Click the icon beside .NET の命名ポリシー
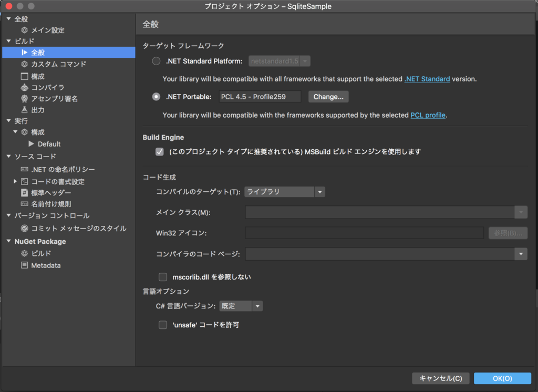Image resolution: width=538 pixels, height=392 pixels. [24, 169]
